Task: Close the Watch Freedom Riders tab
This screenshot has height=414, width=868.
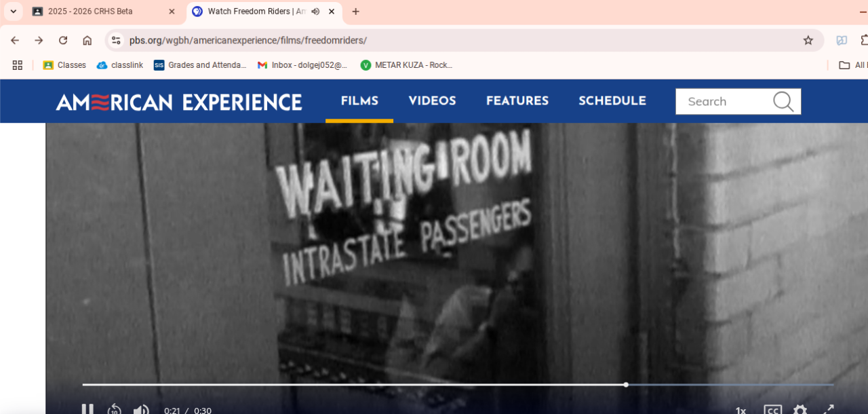Action: [x=331, y=12]
